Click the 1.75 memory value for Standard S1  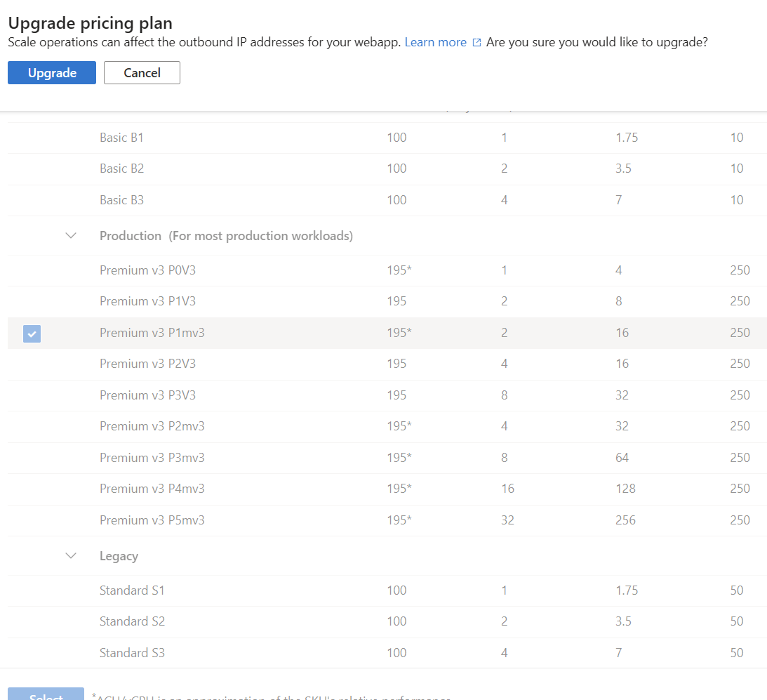pos(627,590)
